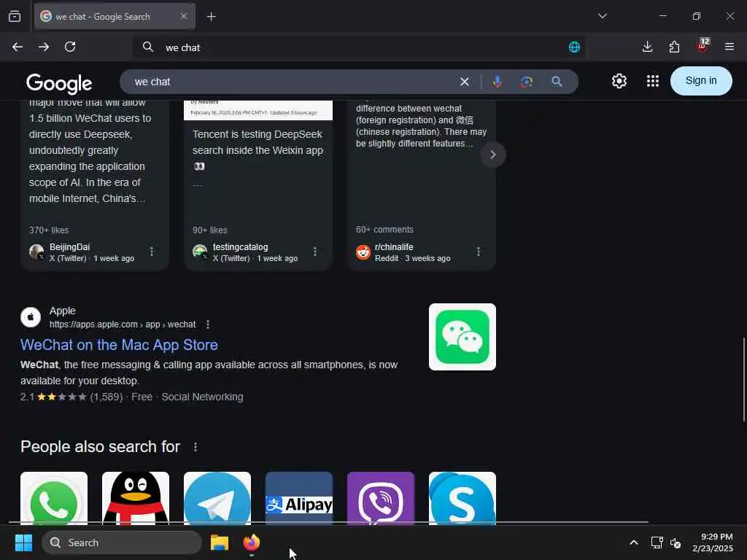Open the muted volume tray icon
Screen dimensions: 747x560
pos(676,542)
